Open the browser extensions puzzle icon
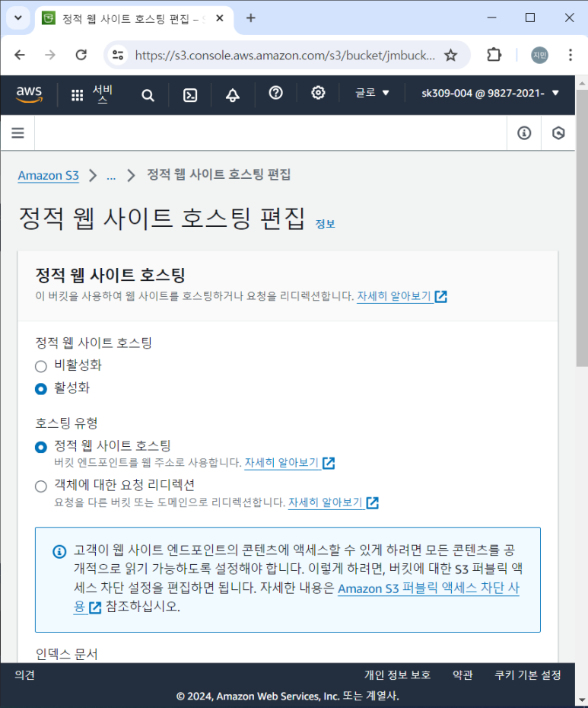The height and width of the screenshot is (708, 588). coord(494,55)
